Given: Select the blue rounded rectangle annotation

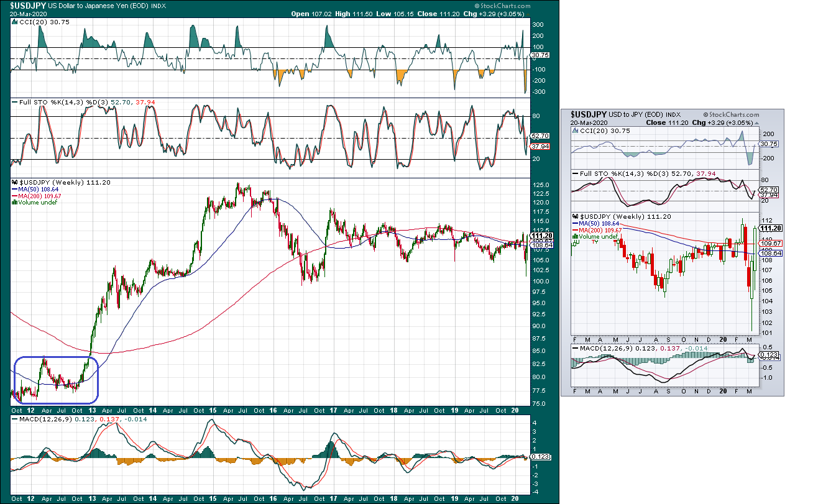Looking at the screenshot, I should [56, 379].
